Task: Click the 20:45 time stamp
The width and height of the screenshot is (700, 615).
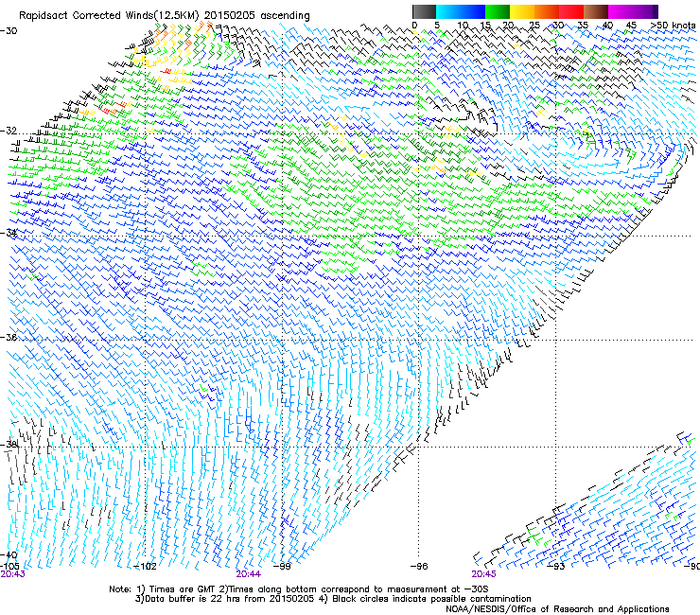Action: [x=484, y=574]
